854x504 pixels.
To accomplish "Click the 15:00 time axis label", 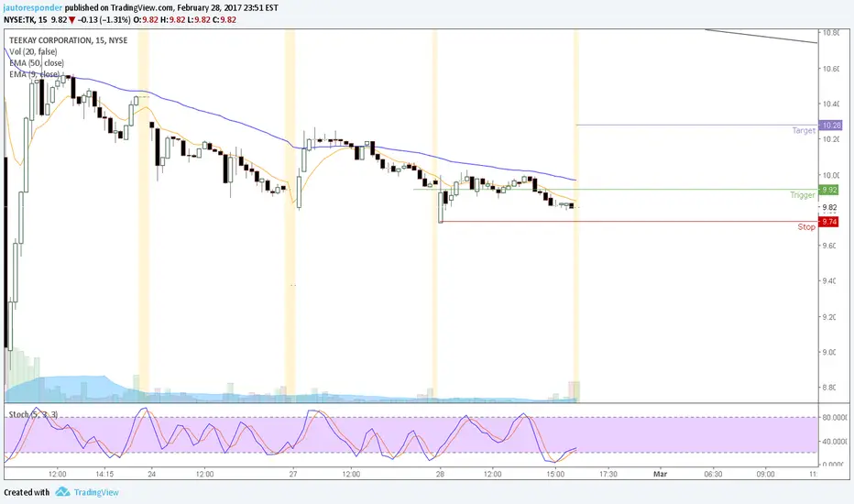I will (555, 474).
